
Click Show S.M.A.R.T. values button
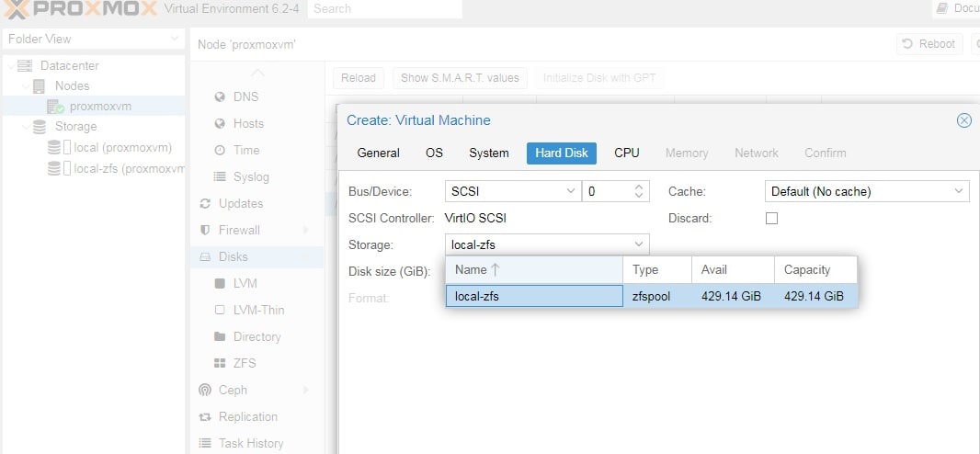coord(460,78)
